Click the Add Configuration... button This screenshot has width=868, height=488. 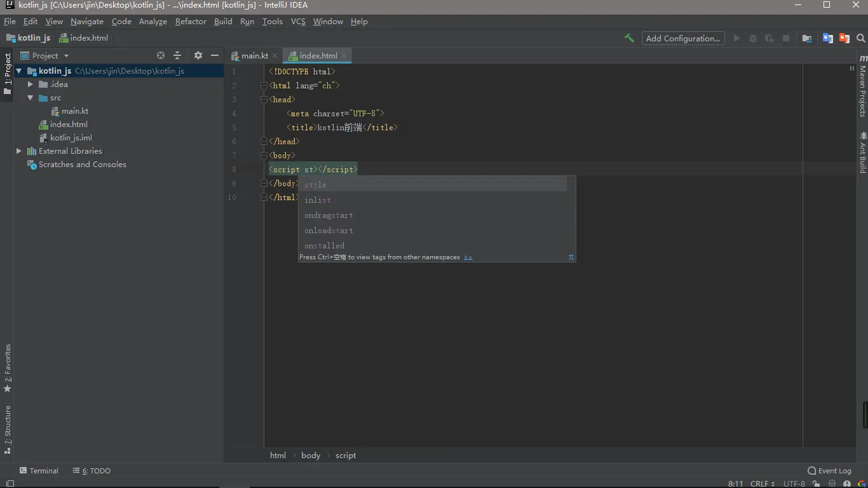click(x=683, y=38)
